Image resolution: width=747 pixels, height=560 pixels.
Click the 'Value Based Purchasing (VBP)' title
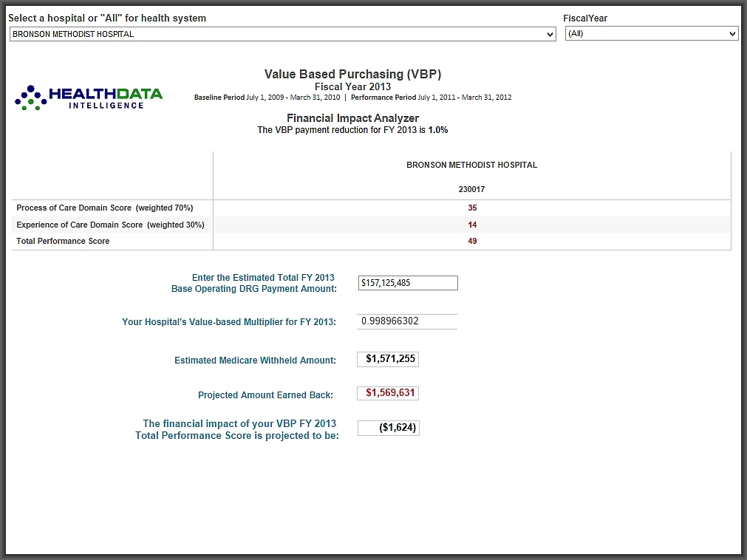click(x=352, y=75)
